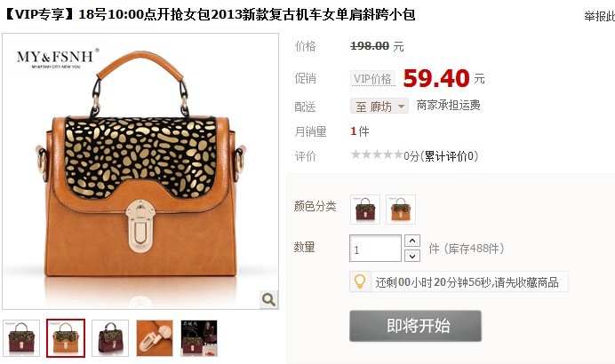The height and width of the screenshot is (364, 615).
Task: Click the MY&FSNH brand logo
Action: (55, 59)
